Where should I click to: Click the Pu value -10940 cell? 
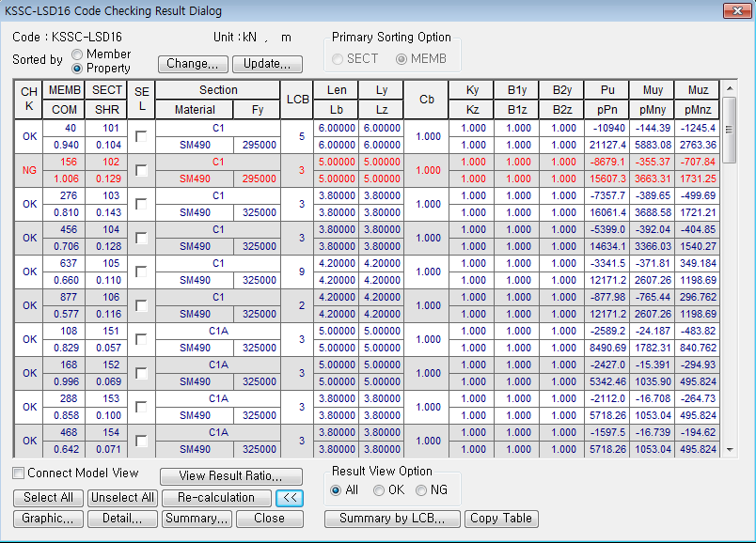point(607,128)
